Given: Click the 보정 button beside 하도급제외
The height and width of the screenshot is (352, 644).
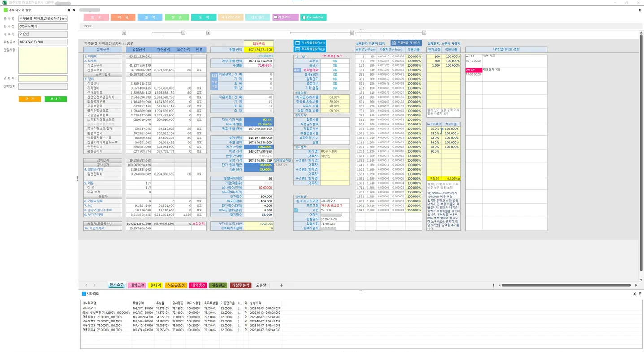Looking at the screenshot, I should (x=296, y=70).
